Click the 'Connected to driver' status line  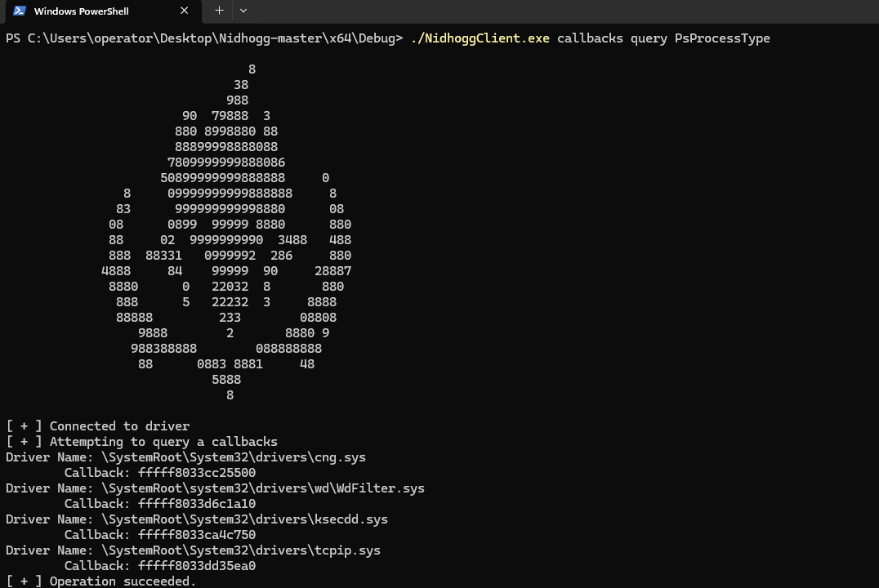[x=119, y=426]
